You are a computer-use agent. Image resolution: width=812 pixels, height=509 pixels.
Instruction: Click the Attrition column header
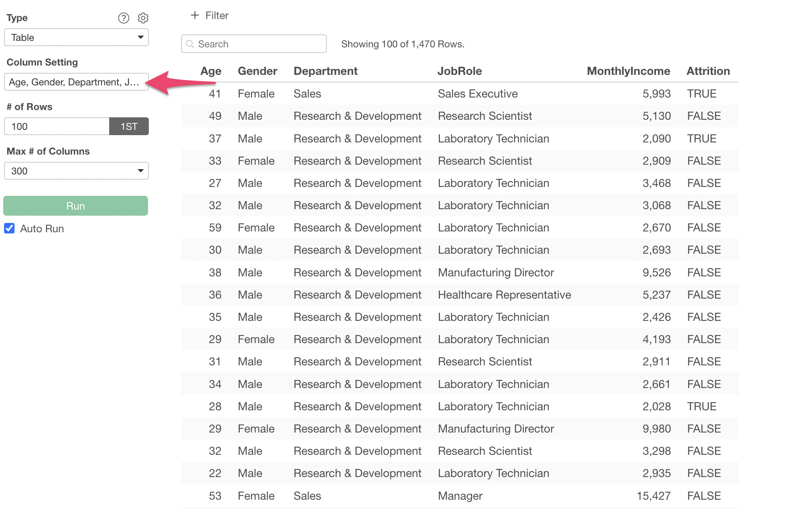click(708, 71)
